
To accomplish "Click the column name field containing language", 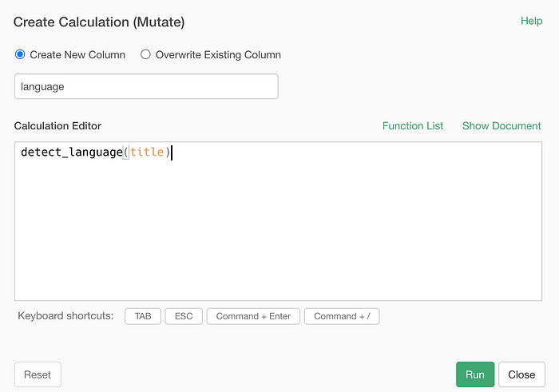I will pyautogui.click(x=146, y=86).
